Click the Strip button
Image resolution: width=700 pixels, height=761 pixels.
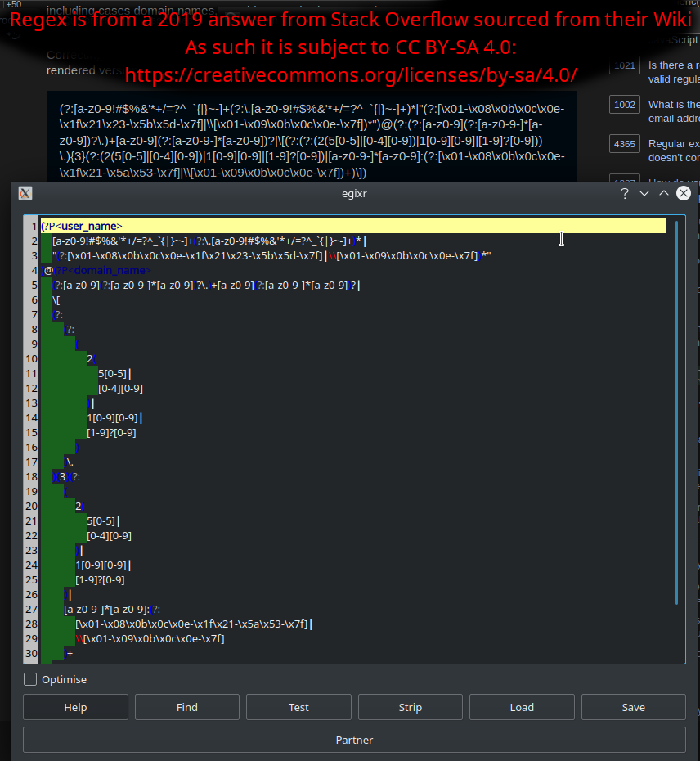click(x=411, y=708)
